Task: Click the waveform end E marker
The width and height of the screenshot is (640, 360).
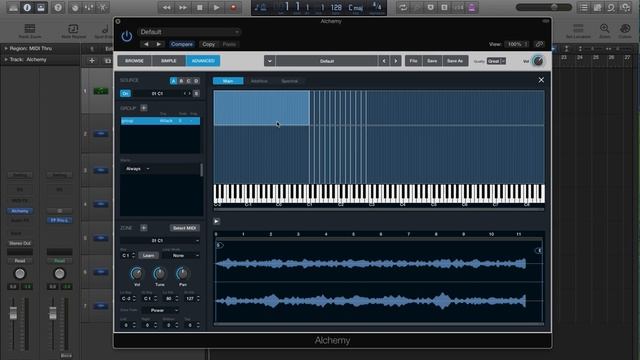Action: coord(539,250)
